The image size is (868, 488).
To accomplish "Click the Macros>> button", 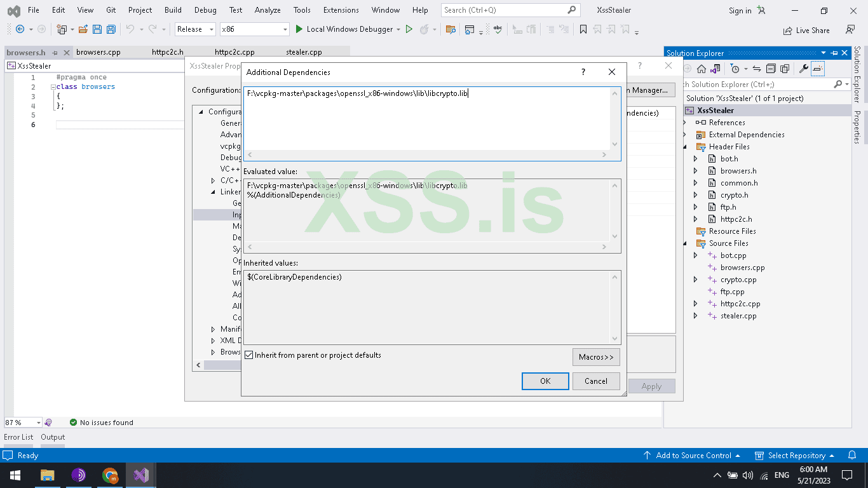I will coord(596,357).
